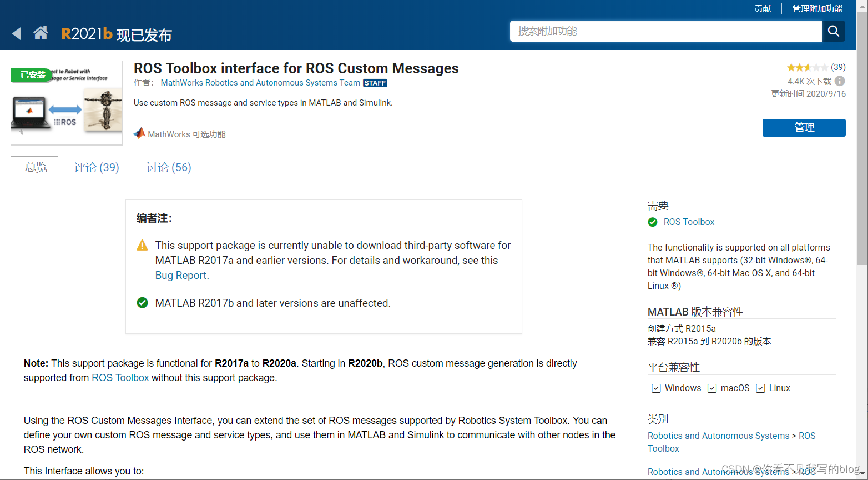Open MathWorks Robotics and Autonomous Systems Team link

tap(260, 83)
